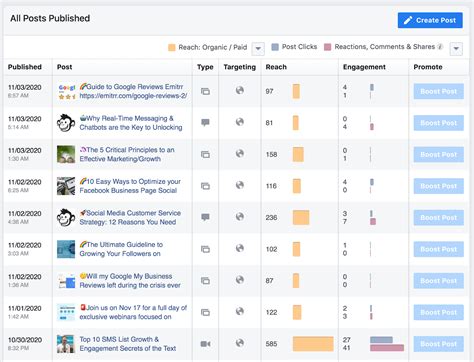Click the Google stars thumbnail of first post

click(x=66, y=92)
